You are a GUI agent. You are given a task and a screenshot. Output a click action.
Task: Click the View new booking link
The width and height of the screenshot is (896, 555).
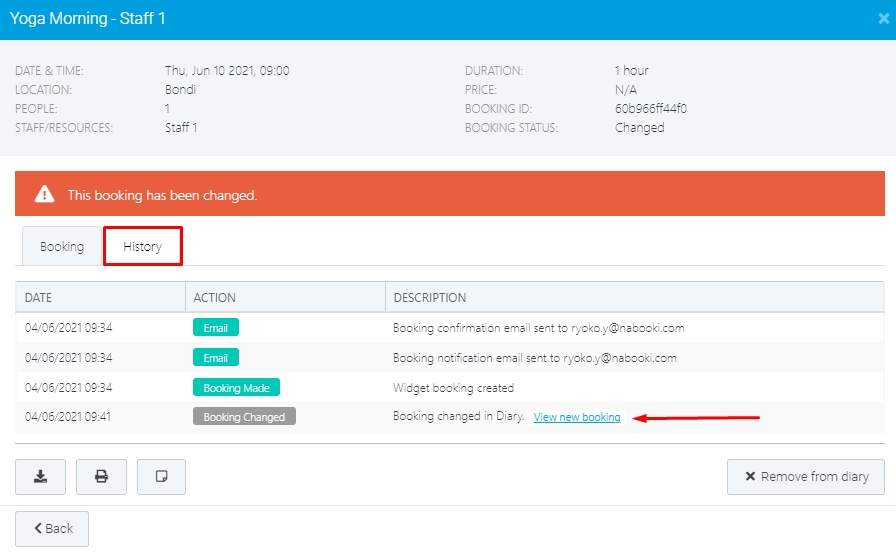pos(577,417)
